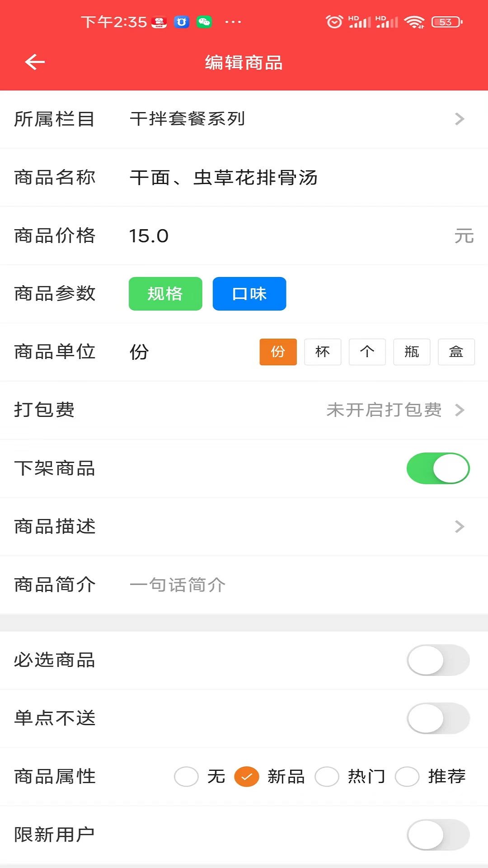Tap the WeChat status bar icon
Image resolution: width=488 pixels, height=868 pixels.
[x=204, y=22]
